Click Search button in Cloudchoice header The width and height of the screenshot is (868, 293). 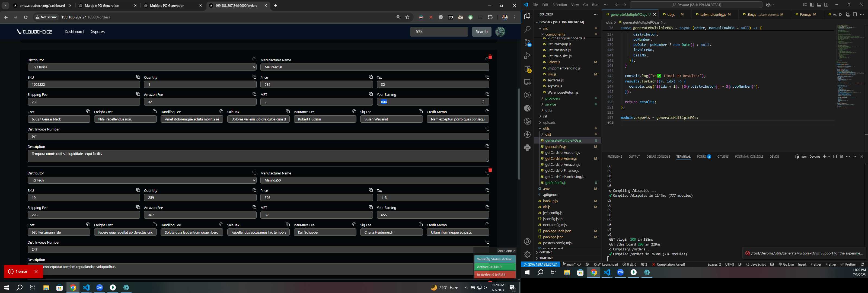coord(481,32)
